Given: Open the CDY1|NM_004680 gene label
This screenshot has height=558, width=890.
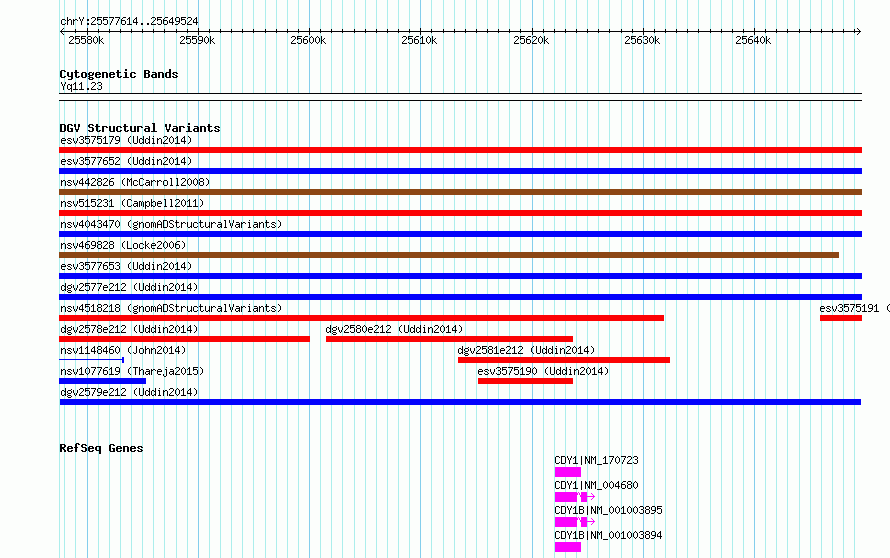Looking at the screenshot, I should [x=597, y=485].
